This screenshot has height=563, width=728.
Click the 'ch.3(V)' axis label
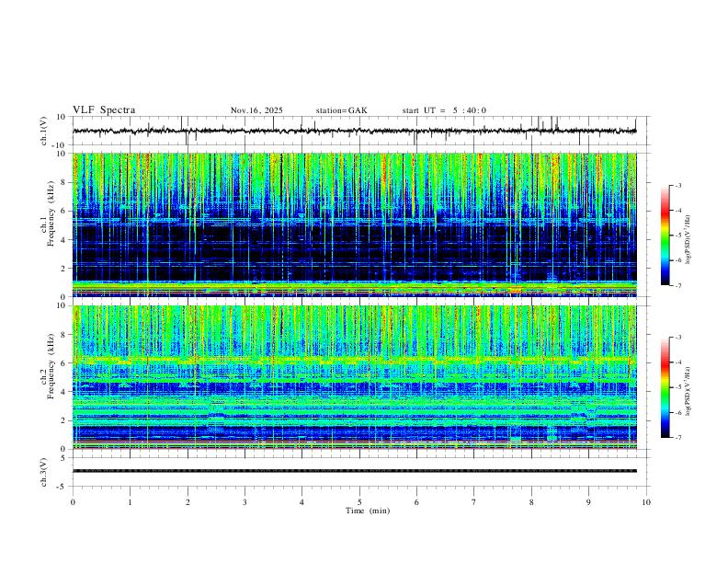point(44,472)
